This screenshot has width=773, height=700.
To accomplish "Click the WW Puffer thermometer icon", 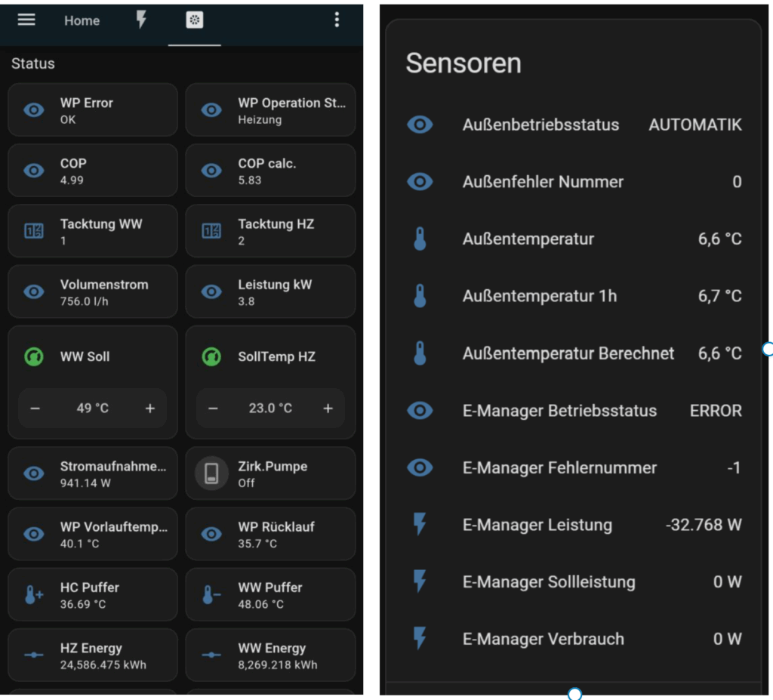I will pos(211,595).
